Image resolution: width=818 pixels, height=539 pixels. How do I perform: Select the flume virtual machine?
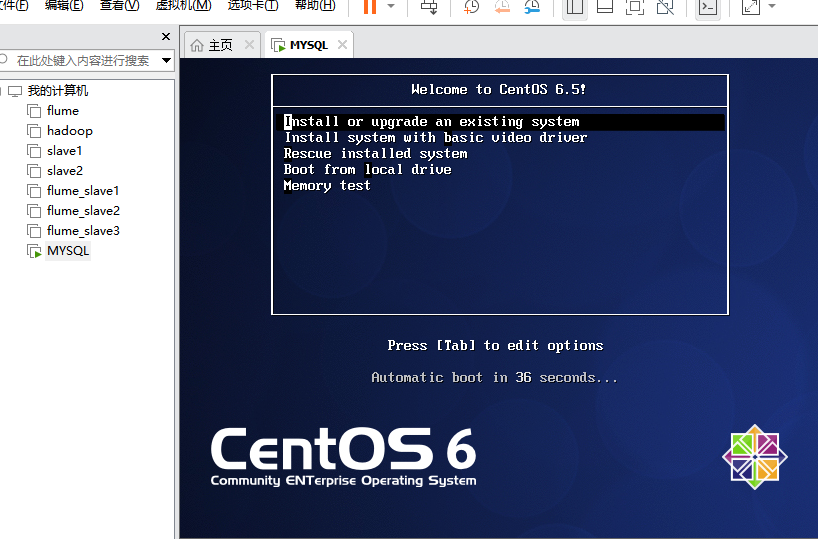coord(63,111)
